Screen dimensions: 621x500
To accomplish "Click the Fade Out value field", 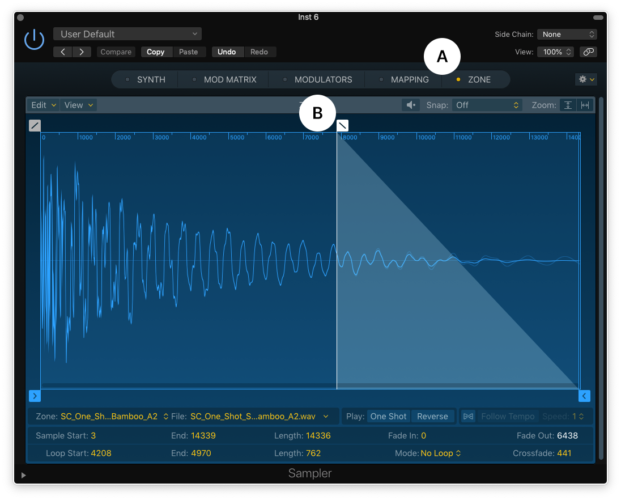I will (566, 436).
